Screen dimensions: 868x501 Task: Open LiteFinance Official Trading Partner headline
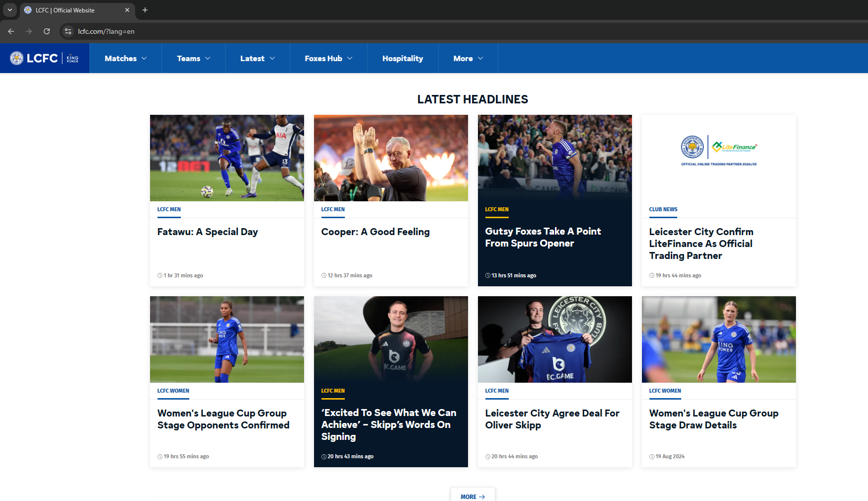[x=701, y=244]
